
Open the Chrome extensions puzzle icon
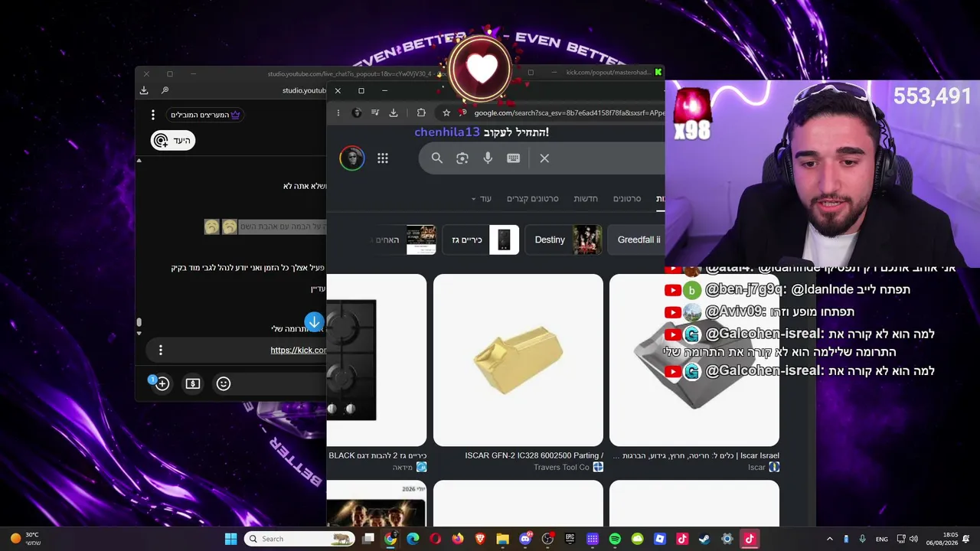coord(421,112)
